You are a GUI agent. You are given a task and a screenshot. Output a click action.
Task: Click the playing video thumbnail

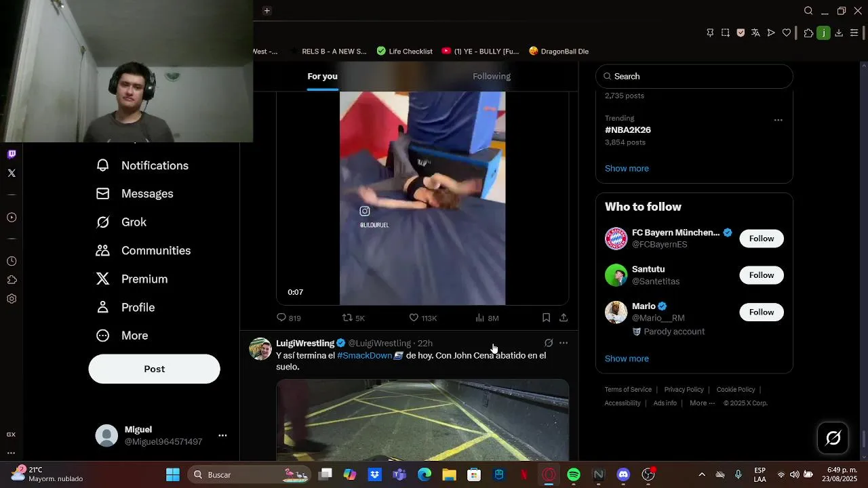422,198
